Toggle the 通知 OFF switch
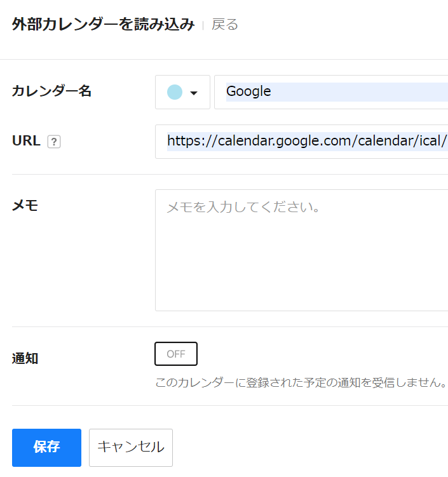The width and height of the screenshot is (448, 477). tap(176, 354)
